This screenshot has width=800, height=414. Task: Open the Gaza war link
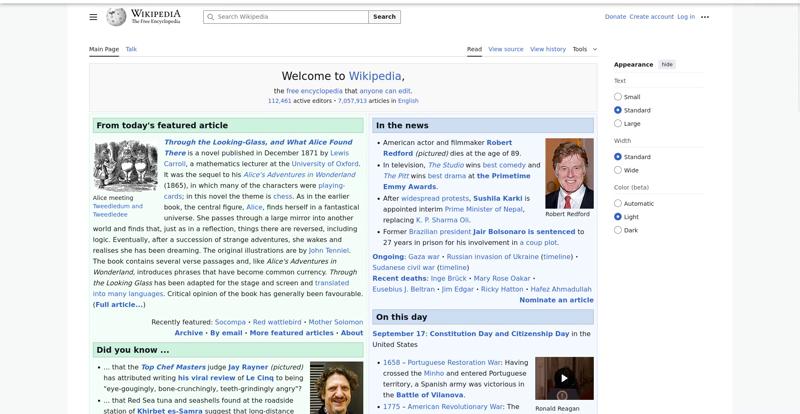(424, 257)
